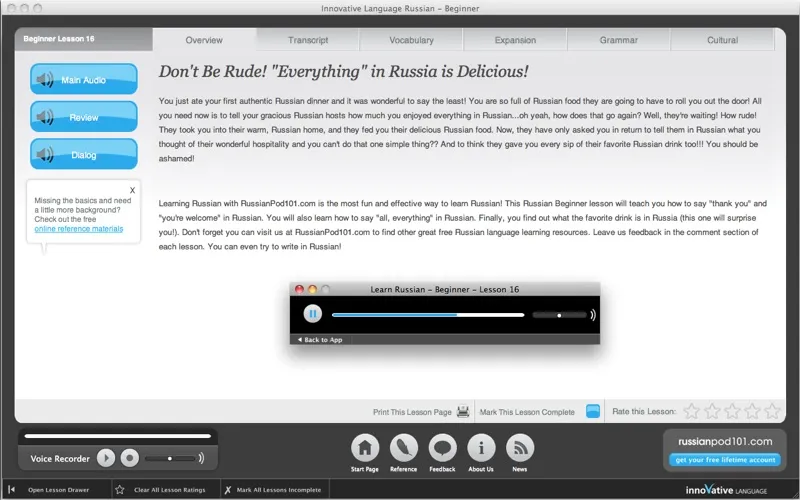Adjust the audio player volume slider
Viewport: 800px width, 500px height.
(x=560, y=314)
